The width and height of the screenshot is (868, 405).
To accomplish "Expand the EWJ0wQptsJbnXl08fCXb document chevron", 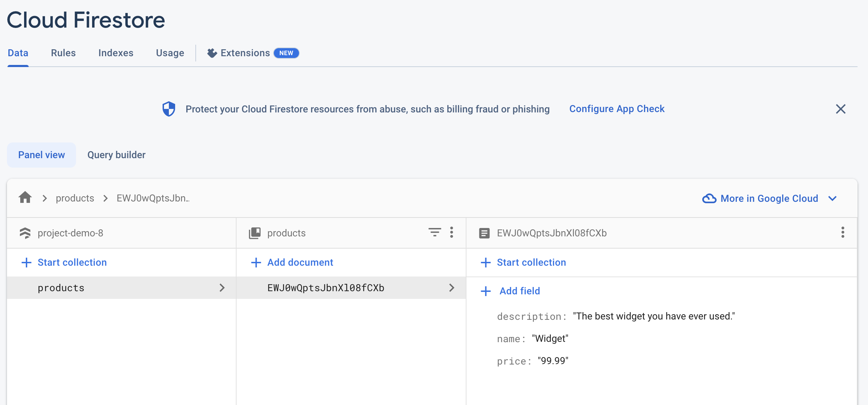I will pos(451,288).
